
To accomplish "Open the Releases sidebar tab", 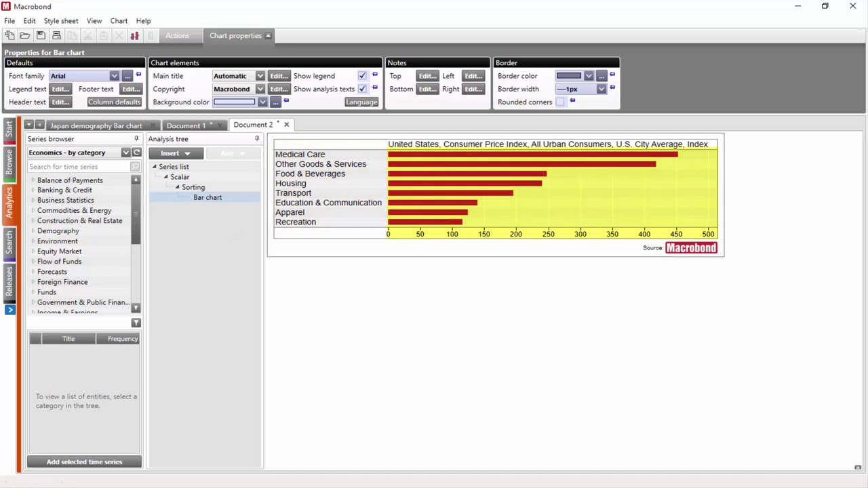I will pyautogui.click(x=9, y=281).
